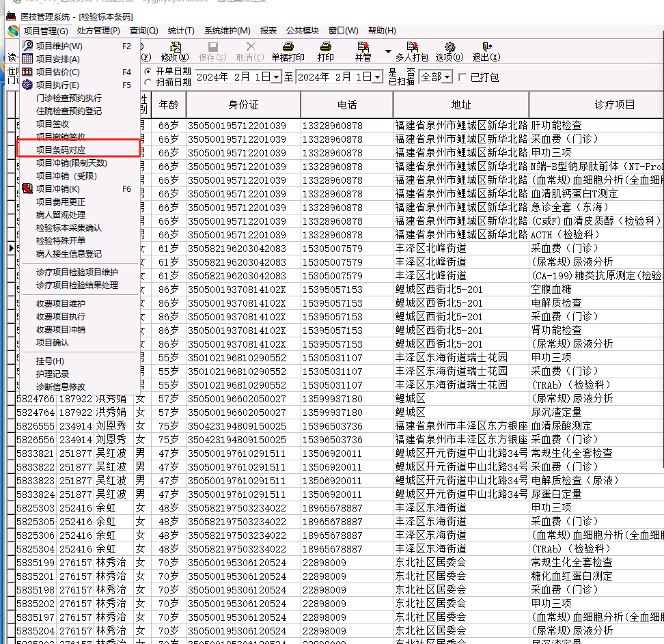Tick the 已打包 checkbox
This screenshot has width=664, height=644.
(462, 77)
